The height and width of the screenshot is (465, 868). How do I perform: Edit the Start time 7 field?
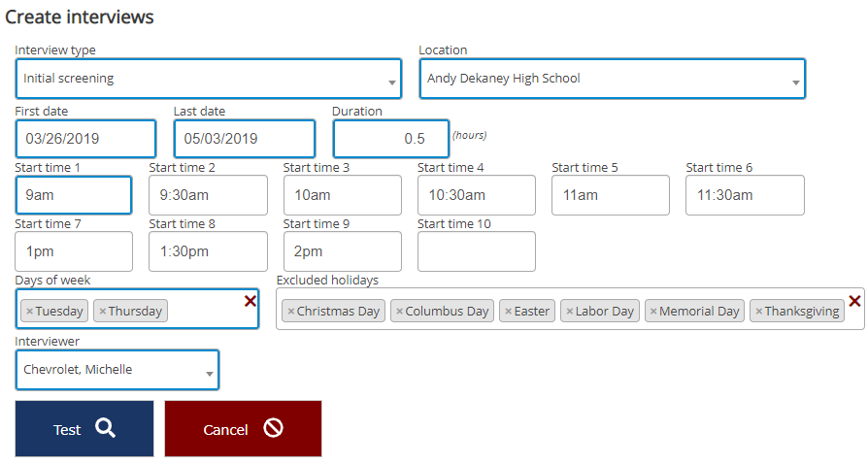coord(74,251)
